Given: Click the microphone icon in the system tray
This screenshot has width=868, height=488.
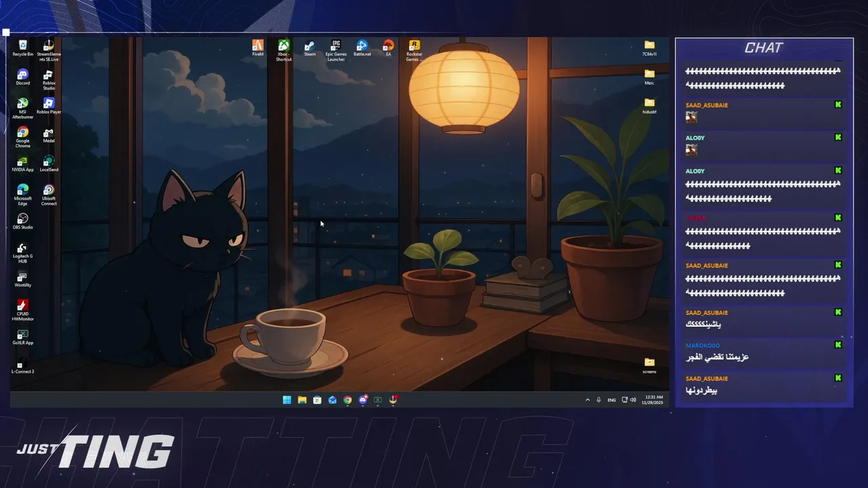Looking at the screenshot, I should coord(599,400).
